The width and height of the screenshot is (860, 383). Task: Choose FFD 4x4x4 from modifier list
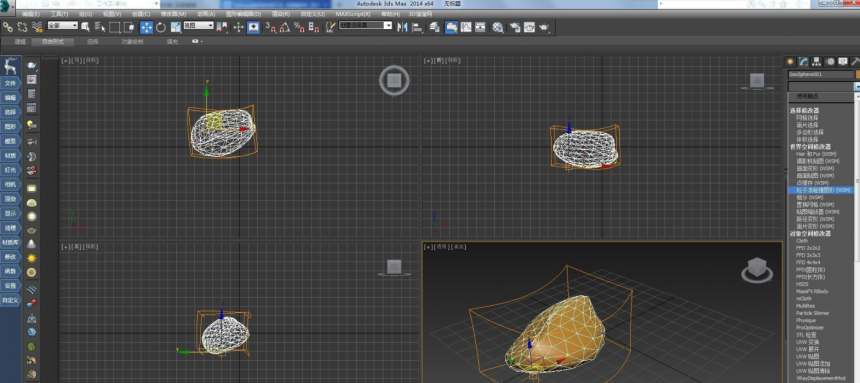[x=808, y=262]
